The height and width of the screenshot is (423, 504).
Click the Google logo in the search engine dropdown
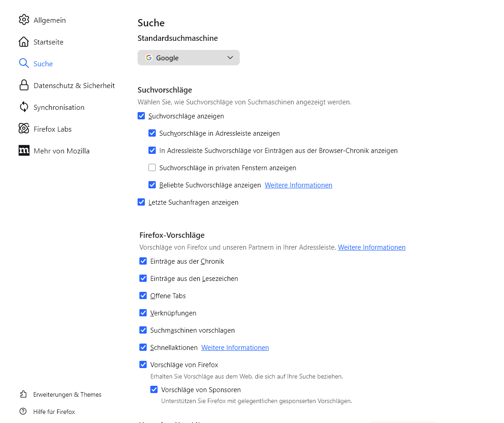point(149,58)
